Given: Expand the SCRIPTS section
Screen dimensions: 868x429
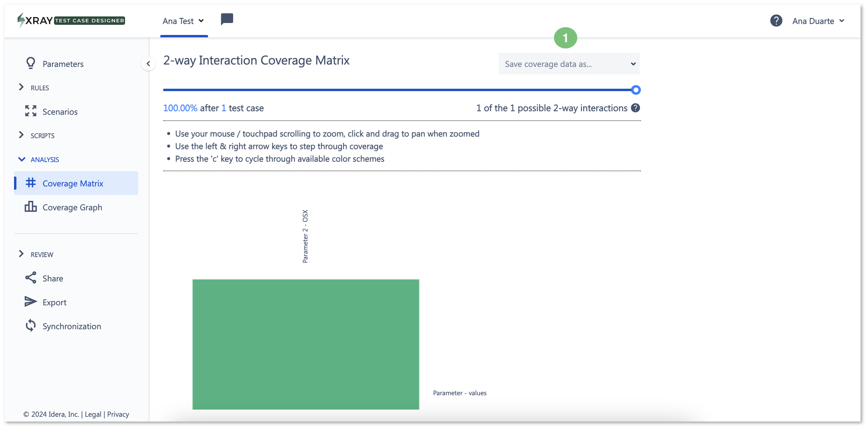Looking at the screenshot, I should coord(36,136).
